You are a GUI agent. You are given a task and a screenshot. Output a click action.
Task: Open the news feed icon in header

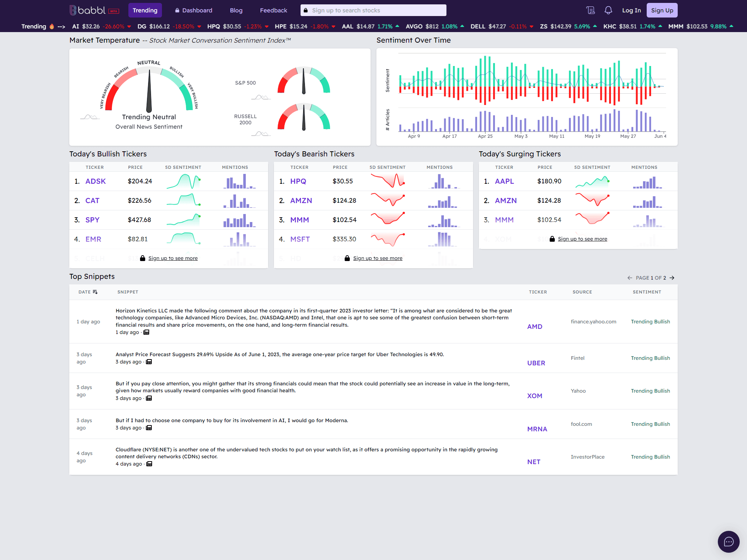tap(591, 10)
